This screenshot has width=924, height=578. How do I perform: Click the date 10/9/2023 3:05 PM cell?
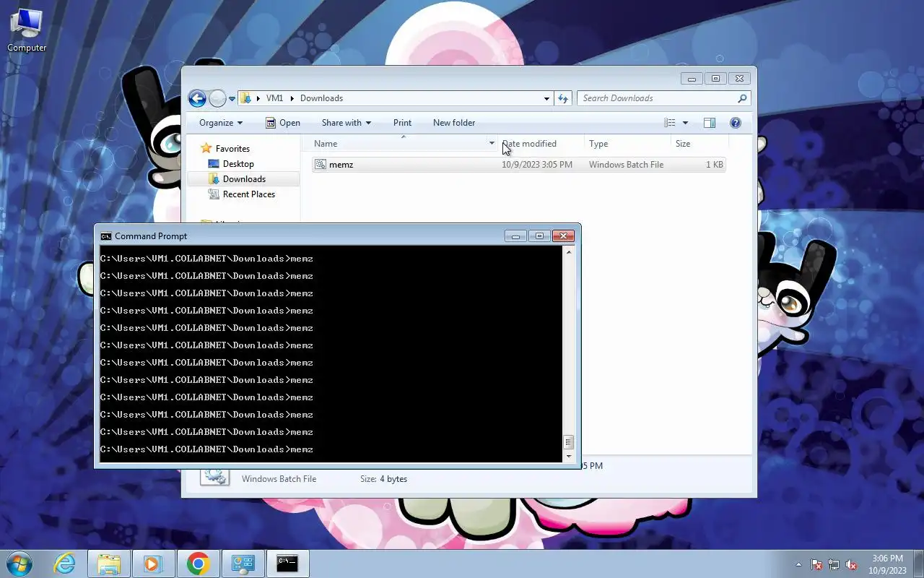point(537,165)
